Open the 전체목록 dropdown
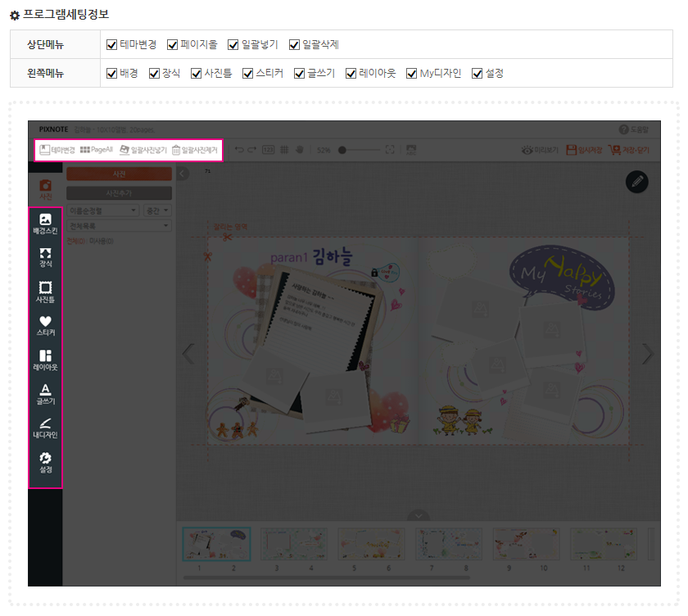Image resolution: width=688 pixels, height=616 pixels. 119,226
